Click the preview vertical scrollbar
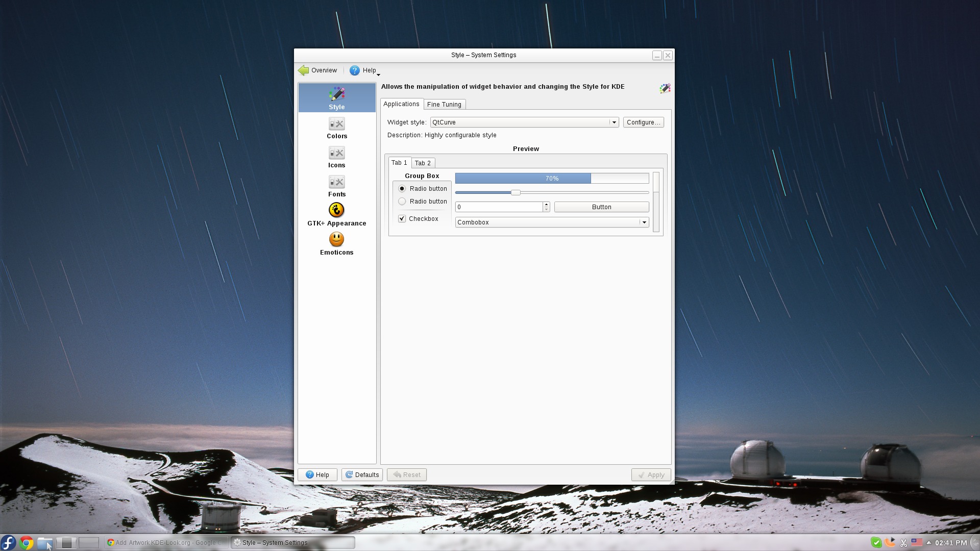 coord(656,202)
